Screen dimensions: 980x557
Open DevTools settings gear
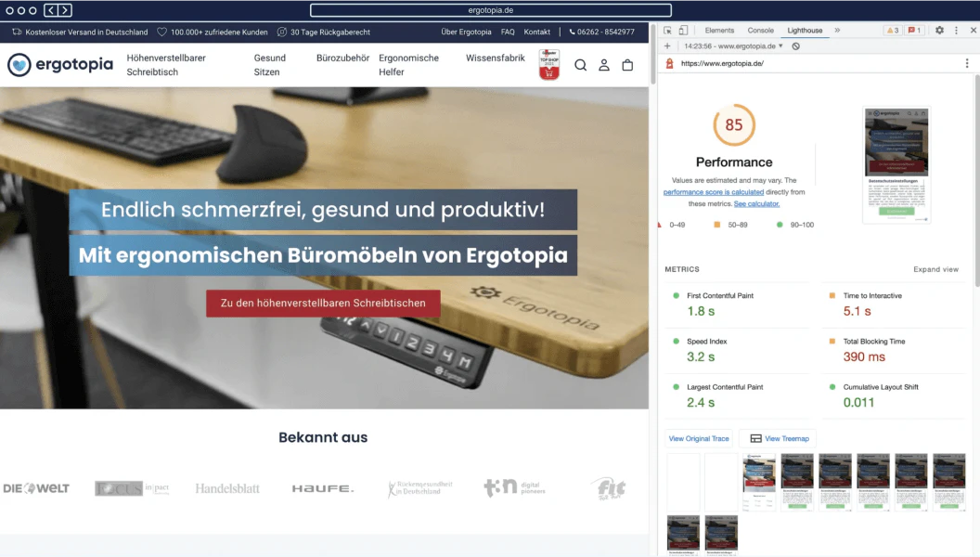coord(939,30)
